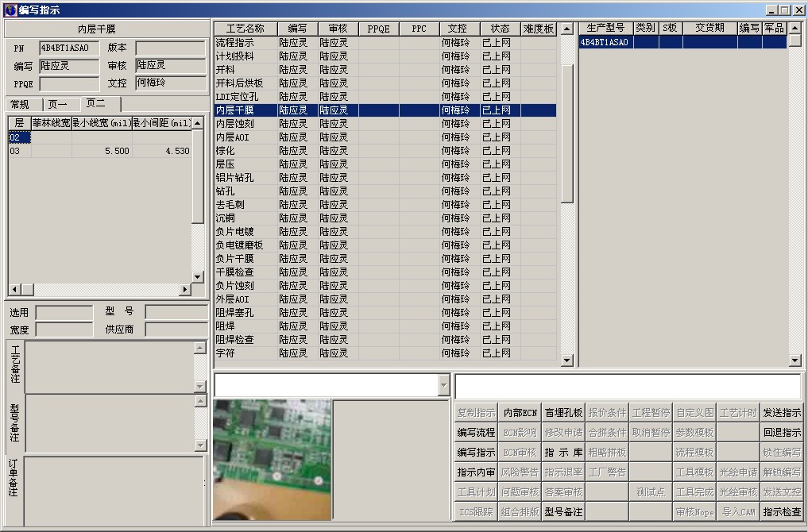
Task: Click the up arrow of the 工艺备注 box
Action: [200, 348]
